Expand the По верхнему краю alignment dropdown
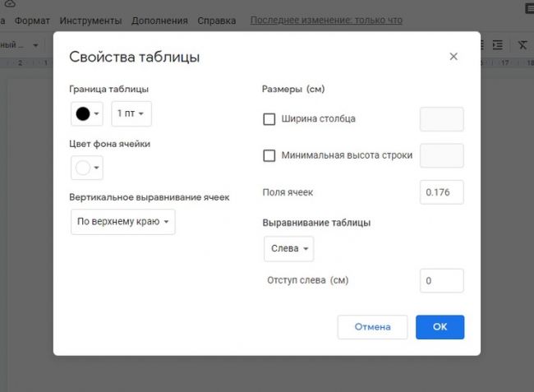The height and width of the screenshot is (392, 534). pyautogui.click(x=122, y=222)
